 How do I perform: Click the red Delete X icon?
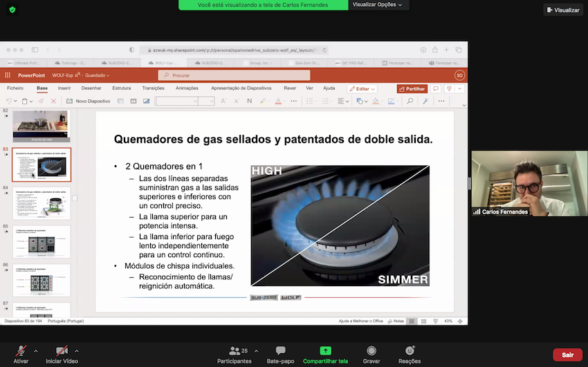(x=54, y=101)
